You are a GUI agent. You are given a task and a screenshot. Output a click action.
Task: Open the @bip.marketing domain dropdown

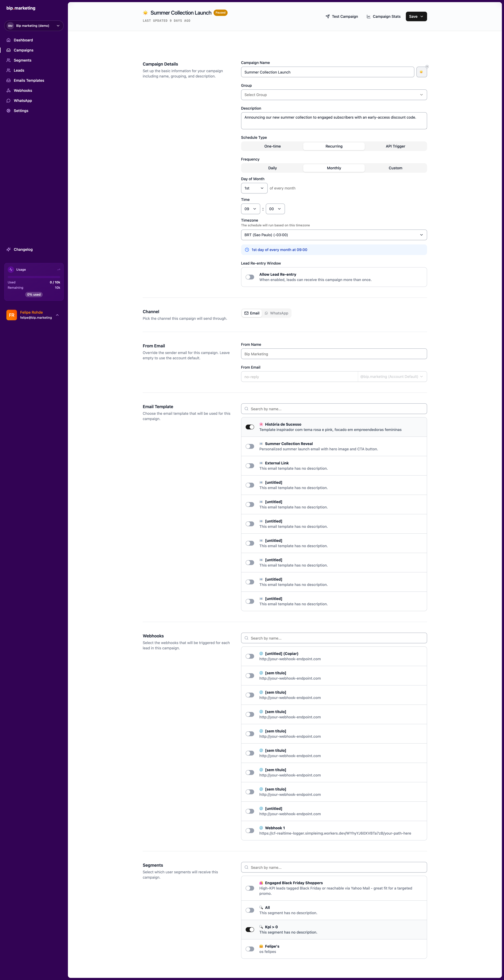[x=392, y=377]
